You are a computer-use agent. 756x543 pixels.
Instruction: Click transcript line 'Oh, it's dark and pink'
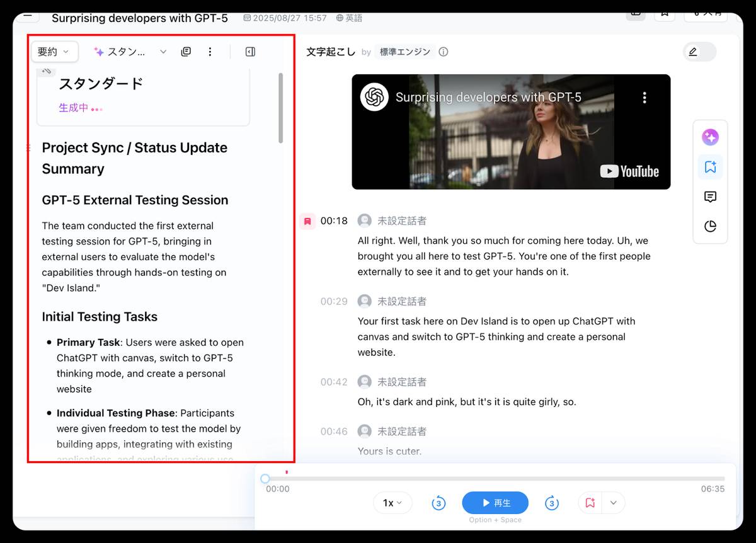coord(467,402)
